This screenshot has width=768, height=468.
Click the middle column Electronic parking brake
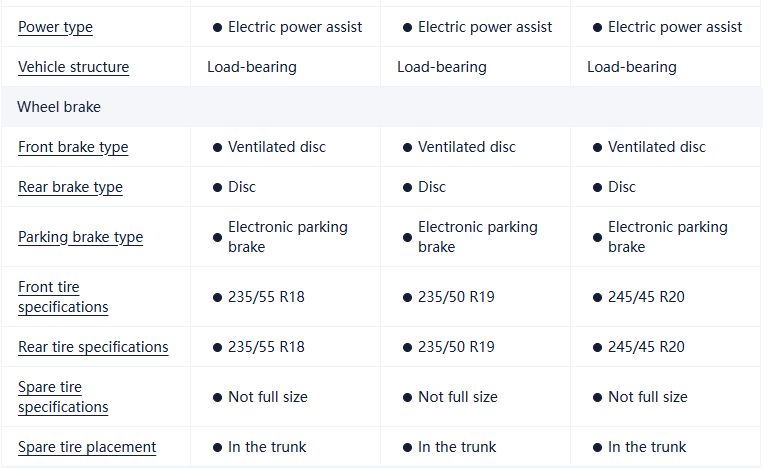coord(477,237)
